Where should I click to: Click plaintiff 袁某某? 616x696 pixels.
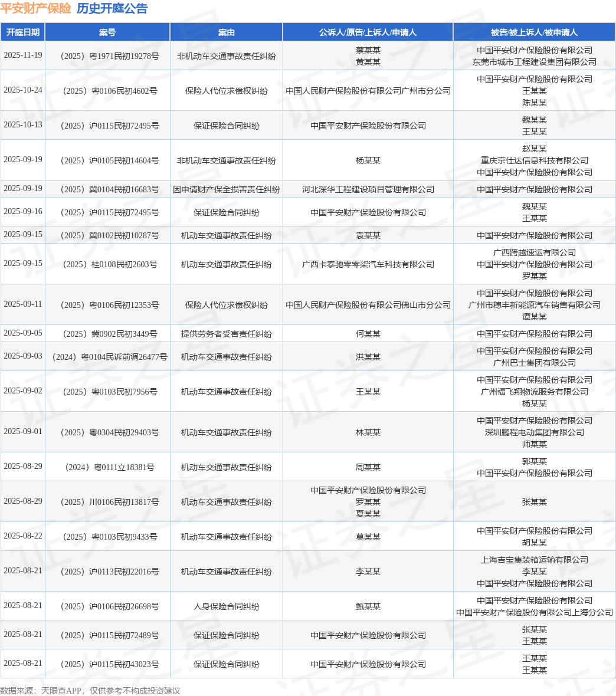(x=368, y=235)
